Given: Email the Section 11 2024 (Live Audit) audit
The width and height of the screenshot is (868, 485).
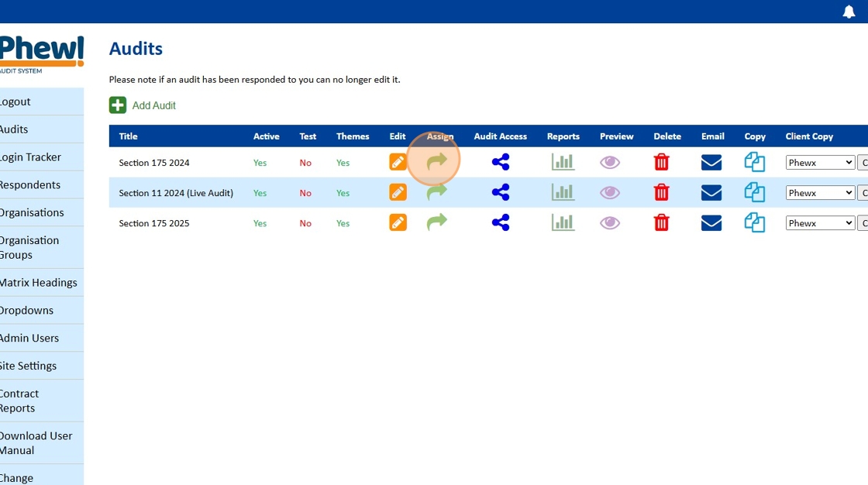Looking at the screenshot, I should pos(711,192).
